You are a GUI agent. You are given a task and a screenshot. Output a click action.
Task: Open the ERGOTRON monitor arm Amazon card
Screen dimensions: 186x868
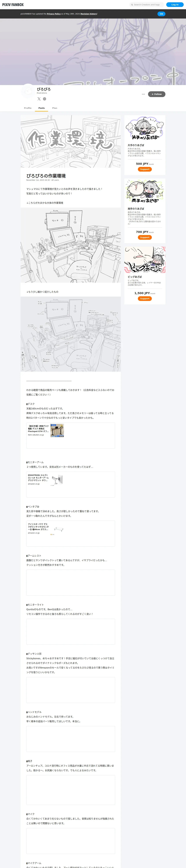[71, 484]
